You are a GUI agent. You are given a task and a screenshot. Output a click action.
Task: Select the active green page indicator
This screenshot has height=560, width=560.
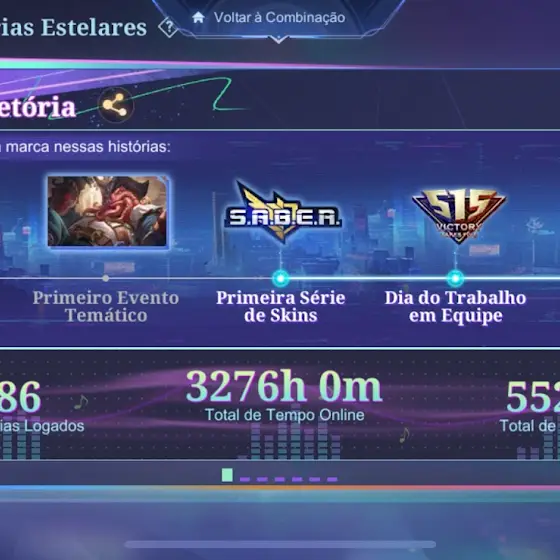(x=227, y=475)
